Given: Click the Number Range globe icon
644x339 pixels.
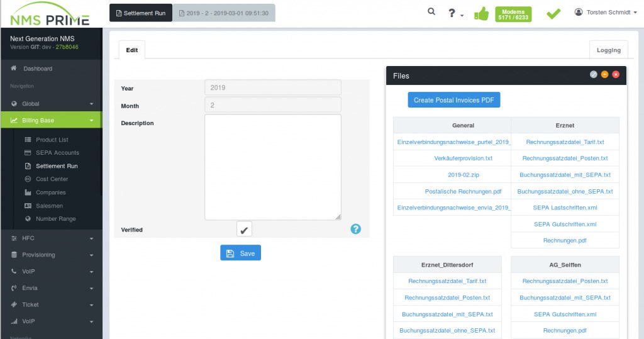Looking at the screenshot, I should click(28, 219).
